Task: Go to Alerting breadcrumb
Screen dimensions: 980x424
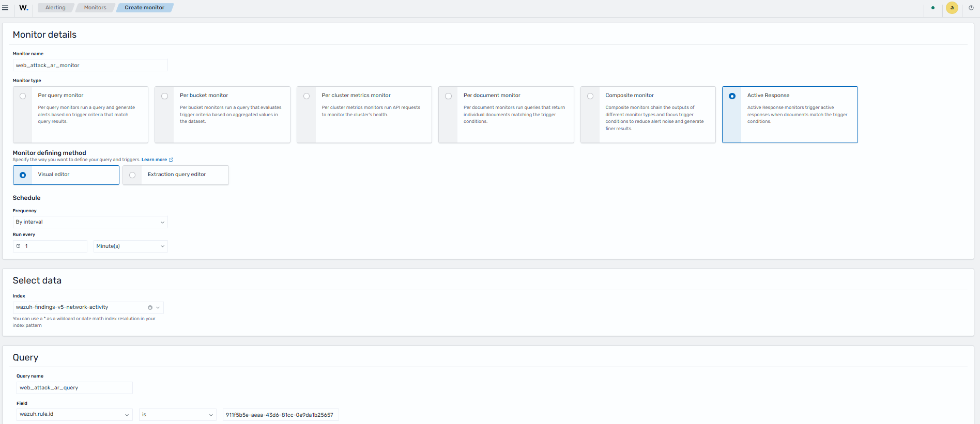Action: tap(55, 8)
